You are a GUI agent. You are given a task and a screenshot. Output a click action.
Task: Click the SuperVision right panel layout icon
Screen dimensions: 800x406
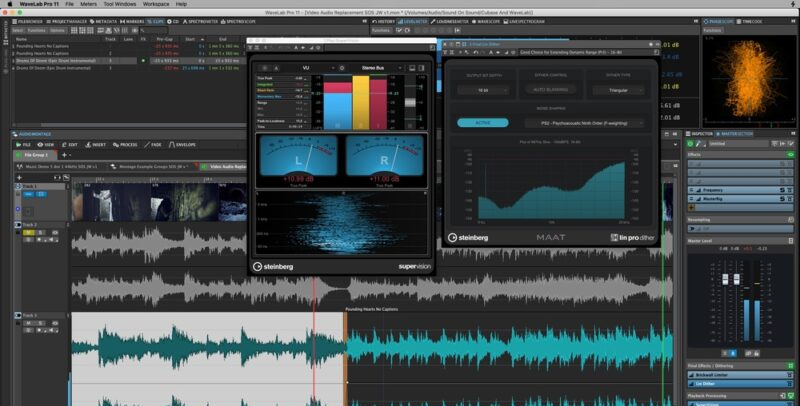421,68
